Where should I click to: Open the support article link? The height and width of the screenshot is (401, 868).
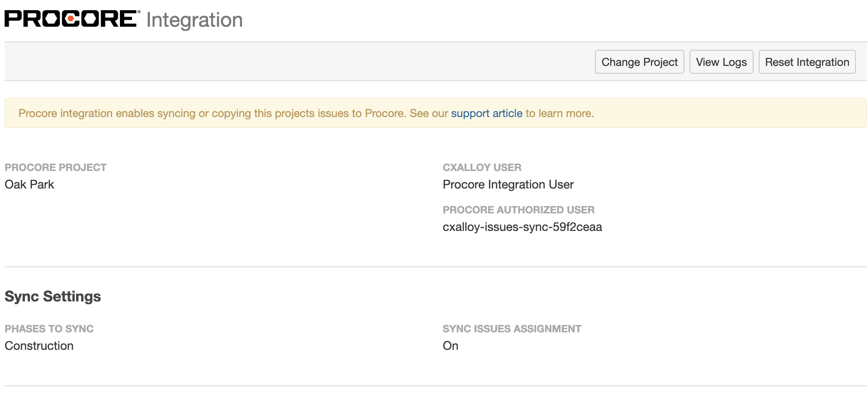click(487, 113)
